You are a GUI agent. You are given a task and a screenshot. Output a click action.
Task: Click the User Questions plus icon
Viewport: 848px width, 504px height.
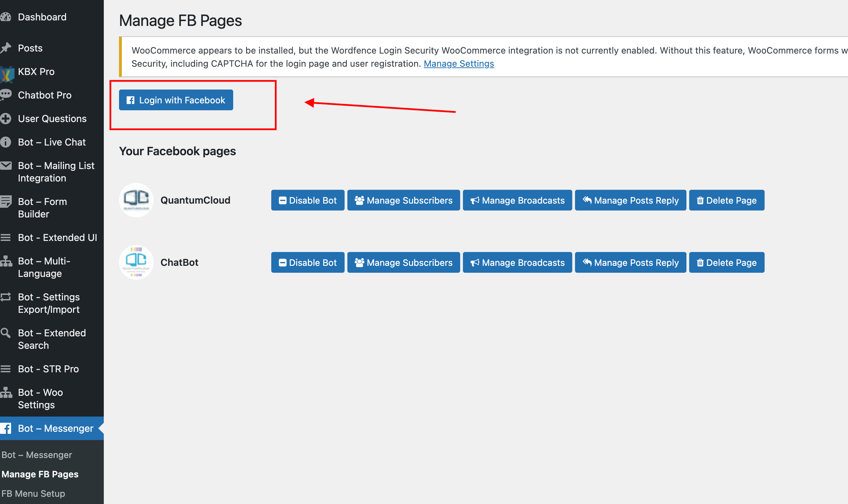click(6, 119)
